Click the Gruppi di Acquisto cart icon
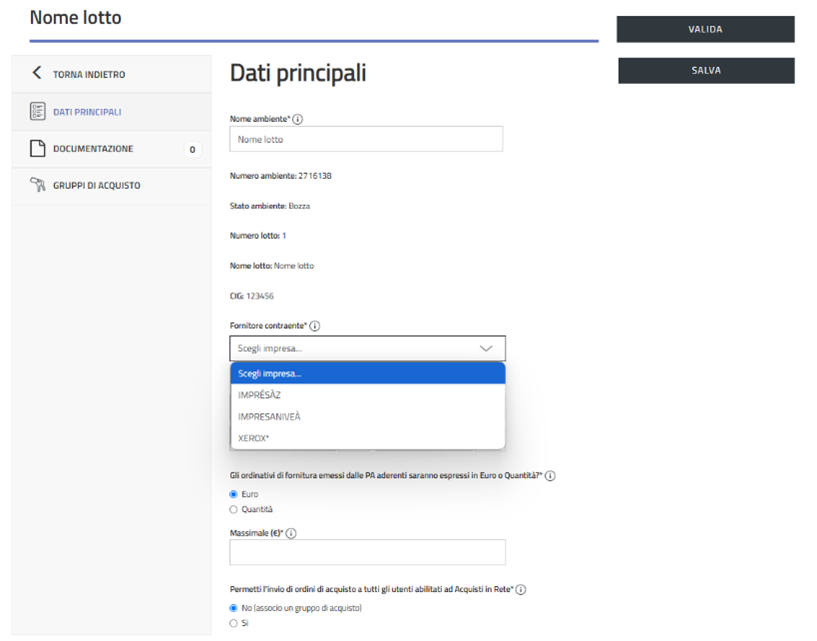Viewport: 817px width, 641px height. [37, 185]
